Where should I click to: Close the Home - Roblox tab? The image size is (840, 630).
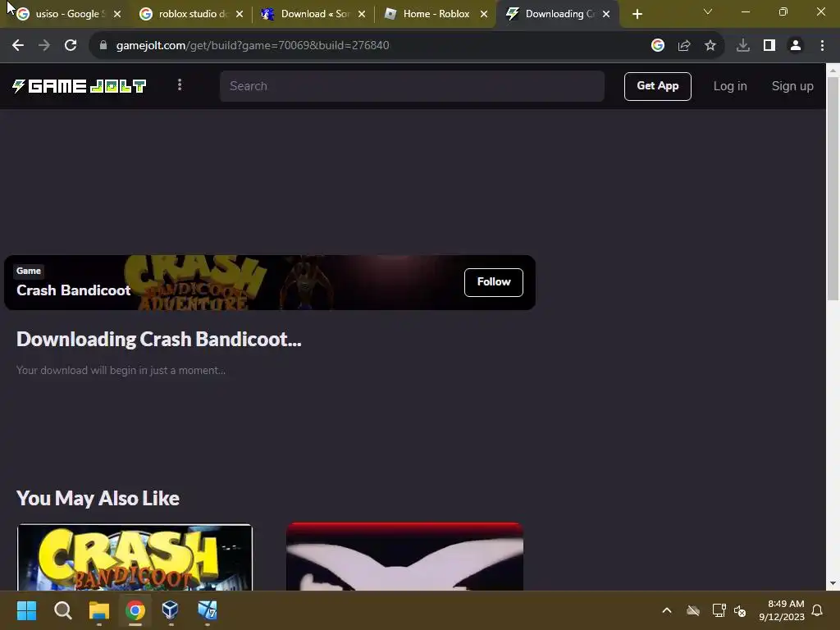click(x=484, y=14)
